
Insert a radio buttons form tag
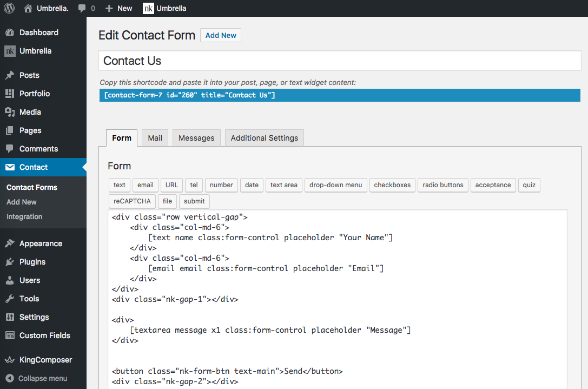(442, 185)
